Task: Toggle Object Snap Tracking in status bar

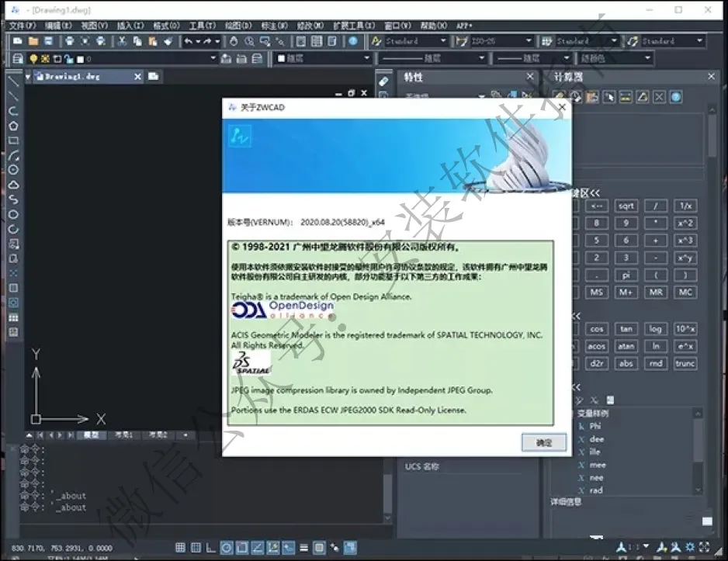Action: (x=257, y=548)
